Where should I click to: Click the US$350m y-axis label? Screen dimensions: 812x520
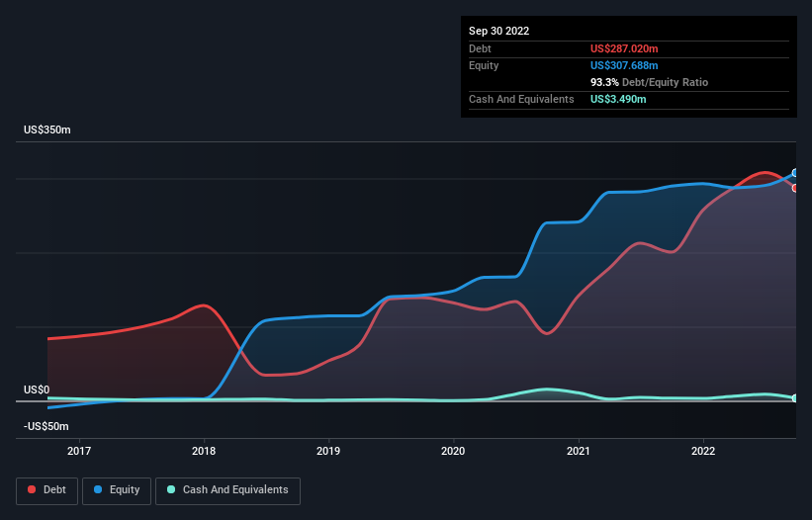[x=47, y=130]
